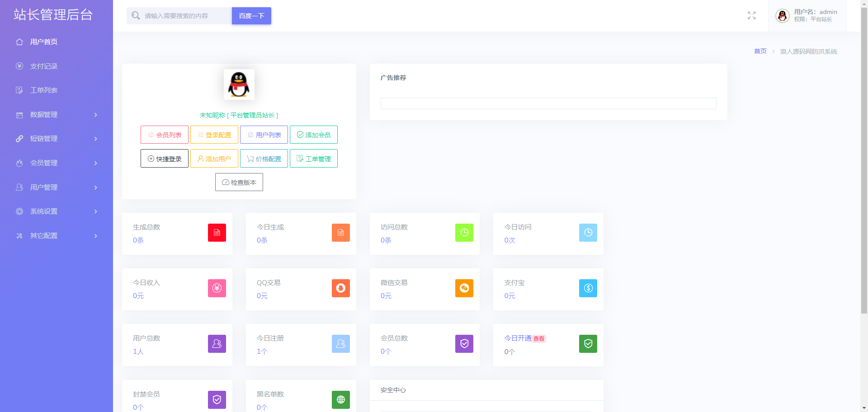Open the 用户列表 button
The height and width of the screenshot is (412, 868).
[x=264, y=135]
